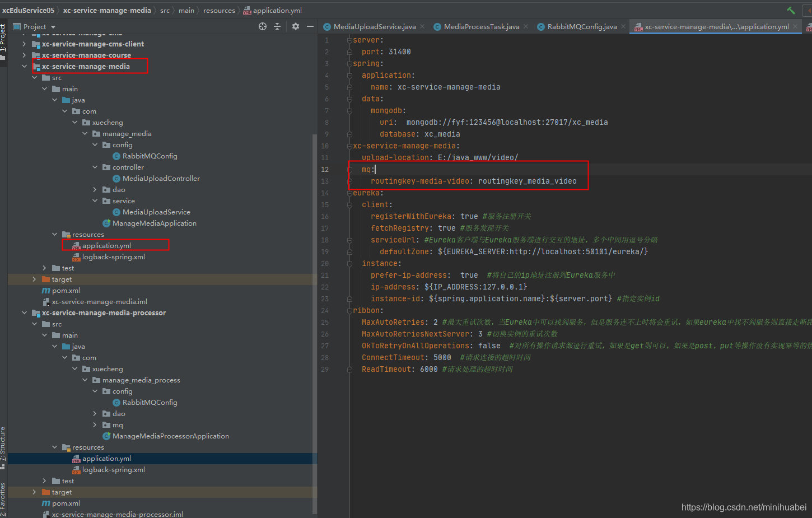The height and width of the screenshot is (518, 812).
Task: Select ManageMediaApplication class
Action: tap(154, 223)
